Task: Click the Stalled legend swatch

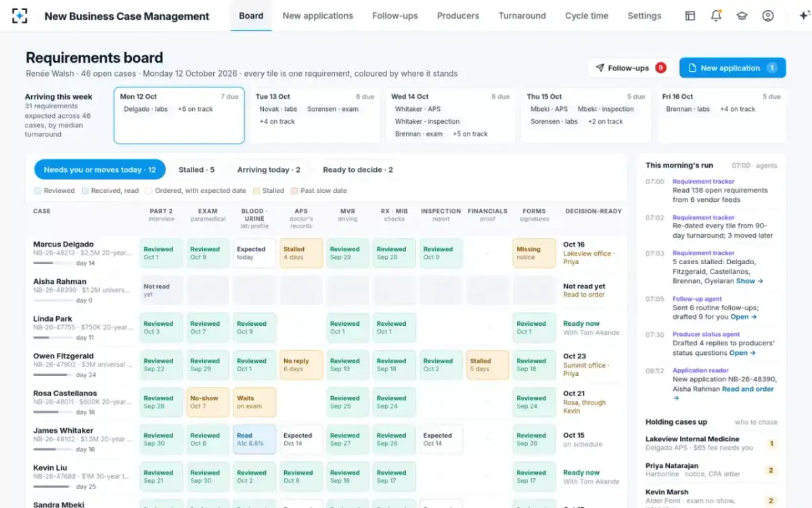Action: [256, 191]
